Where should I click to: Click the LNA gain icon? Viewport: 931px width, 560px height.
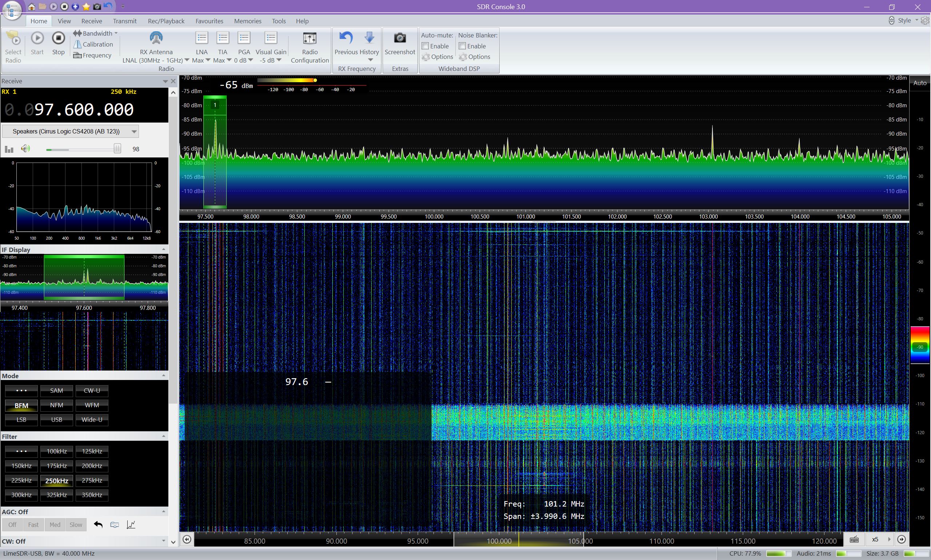pyautogui.click(x=201, y=38)
